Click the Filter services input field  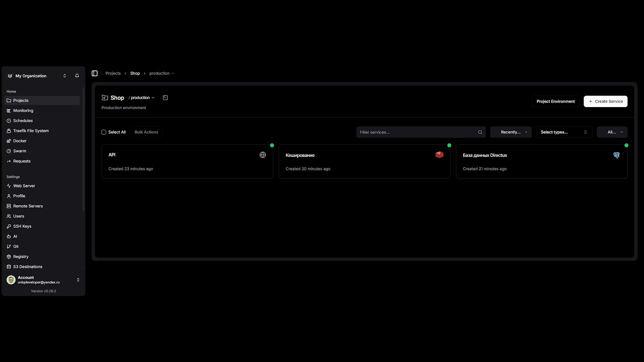421,132
